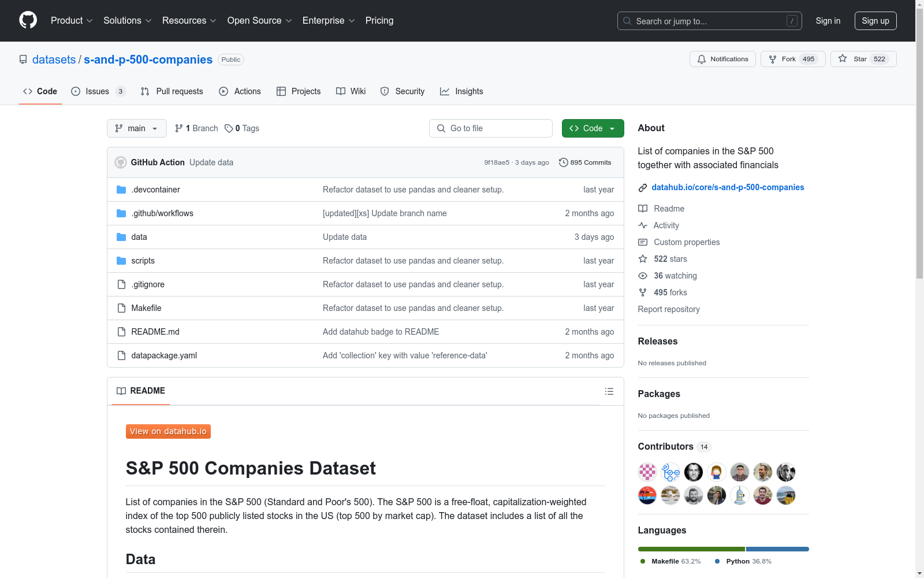Open the main branch selector dropdown
Screen dimensions: 924x578
137,128
